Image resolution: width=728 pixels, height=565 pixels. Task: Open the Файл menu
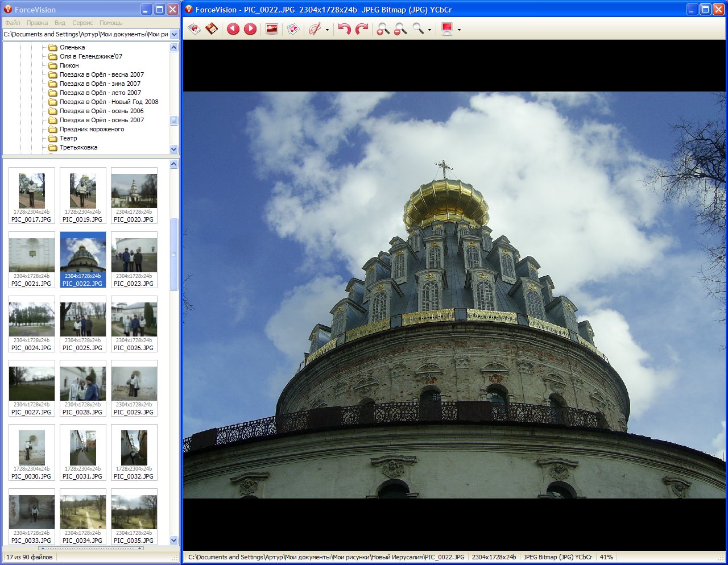coord(13,23)
